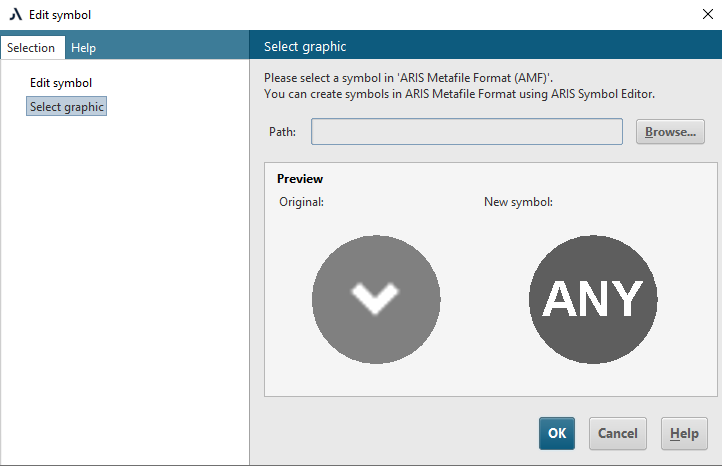The height and width of the screenshot is (466, 722).
Task: Click the 'New symbol:' label
Action: 518,202
